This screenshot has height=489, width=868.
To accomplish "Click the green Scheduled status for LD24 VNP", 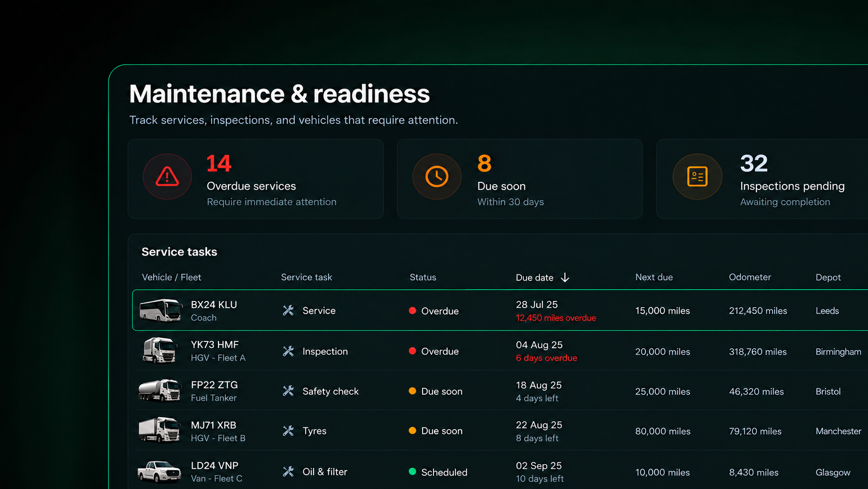I will tap(438, 472).
